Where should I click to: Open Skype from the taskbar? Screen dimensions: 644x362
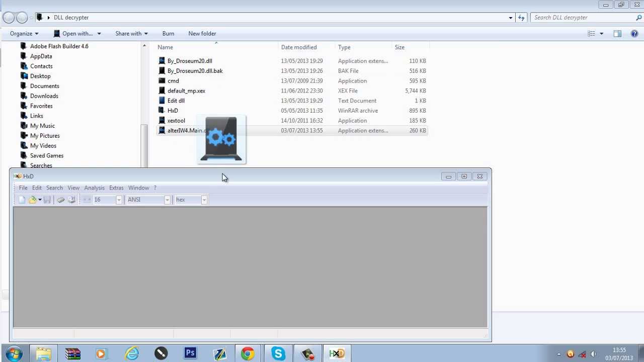tap(278, 353)
